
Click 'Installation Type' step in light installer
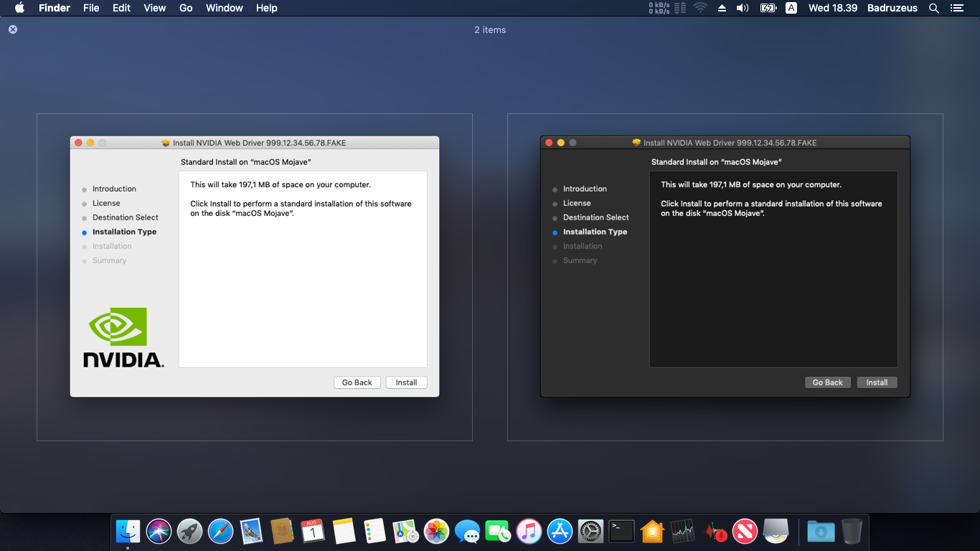124,232
